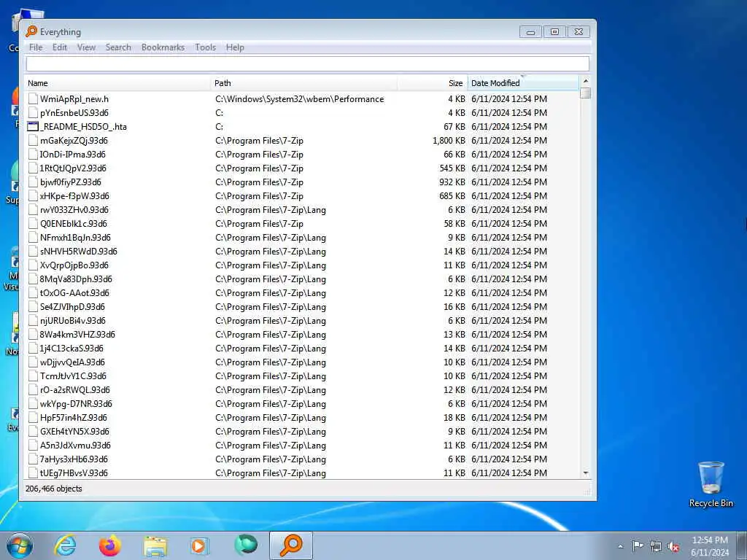Sort results by the Name column
747x560 pixels.
tap(117, 83)
